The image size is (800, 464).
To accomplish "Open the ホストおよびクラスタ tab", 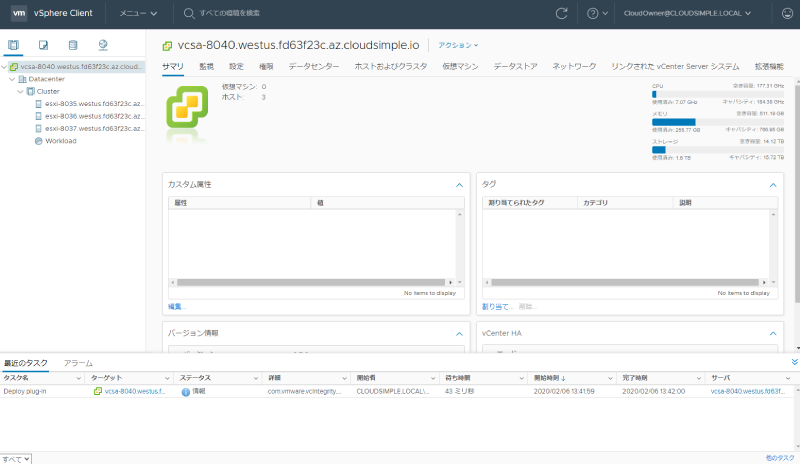I will (391, 66).
